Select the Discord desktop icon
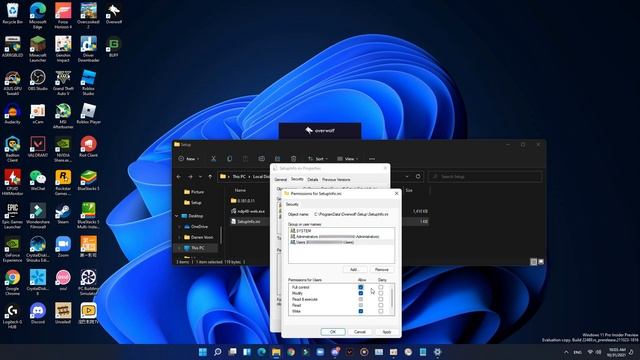This screenshot has width=640, height=360. [x=38, y=313]
